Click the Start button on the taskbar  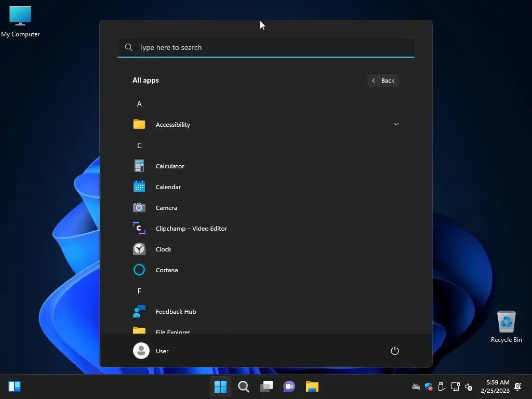220,387
